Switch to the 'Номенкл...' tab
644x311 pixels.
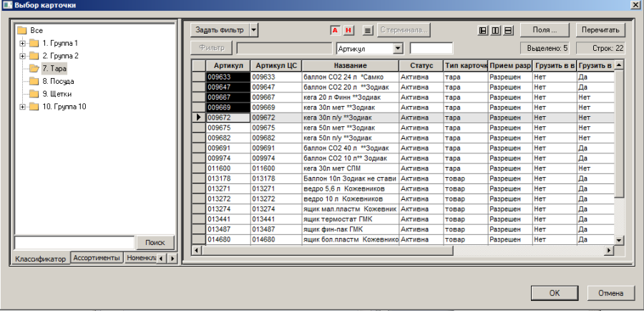[141, 257]
